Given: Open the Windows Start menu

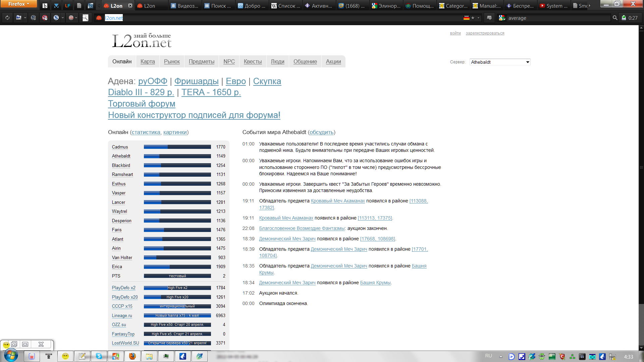Looking at the screenshot, I should (11, 356).
